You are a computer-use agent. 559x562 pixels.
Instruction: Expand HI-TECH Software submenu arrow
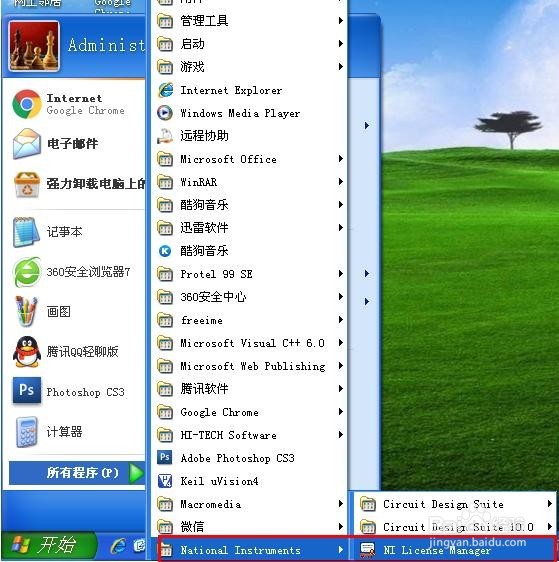(x=341, y=434)
